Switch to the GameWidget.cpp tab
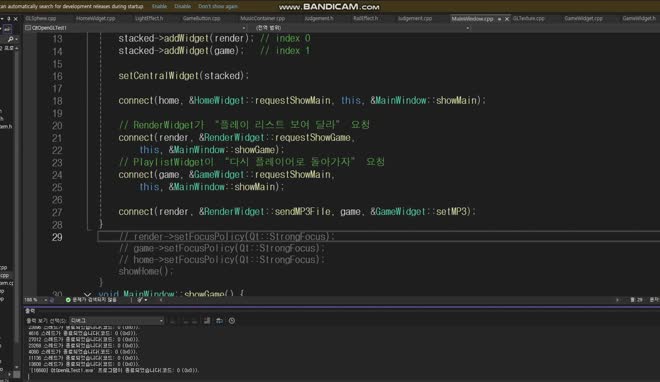 (x=583, y=19)
